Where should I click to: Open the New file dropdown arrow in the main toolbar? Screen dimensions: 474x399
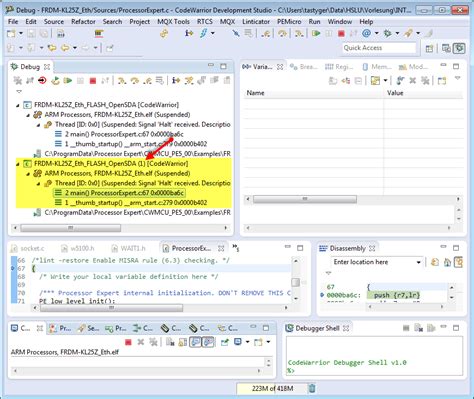21,33
